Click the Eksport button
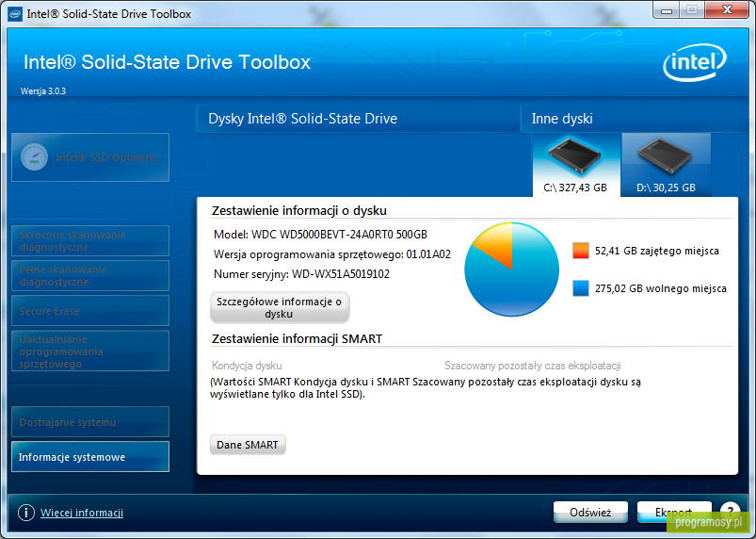The height and width of the screenshot is (539, 756). [x=674, y=512]
